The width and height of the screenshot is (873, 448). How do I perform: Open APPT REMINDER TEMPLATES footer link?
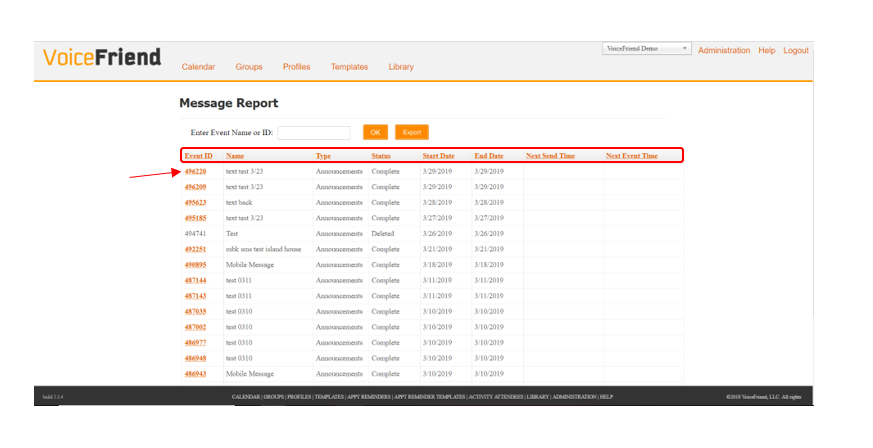pyautogui.click(x=429, y=397)
